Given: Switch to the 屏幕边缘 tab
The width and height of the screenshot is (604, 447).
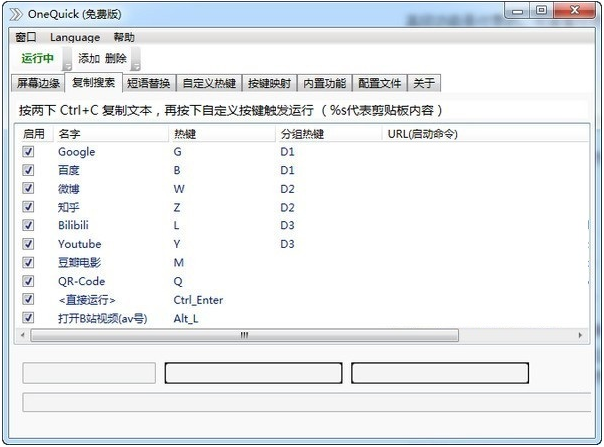Looking at the screenshot, I should point(38,83).
